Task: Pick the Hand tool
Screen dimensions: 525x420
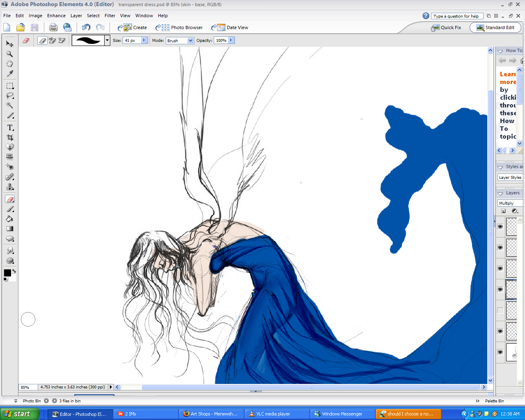Action: [x=10, y=64]
